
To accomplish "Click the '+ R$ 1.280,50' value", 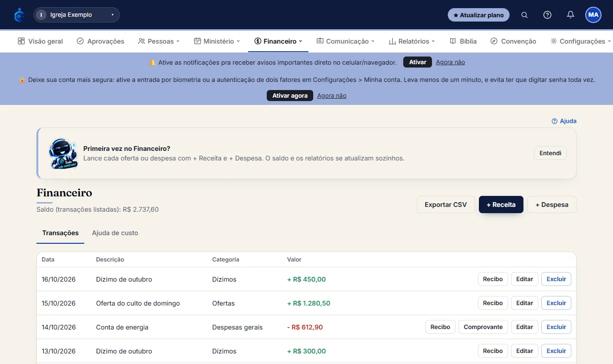I will [308, 303].
